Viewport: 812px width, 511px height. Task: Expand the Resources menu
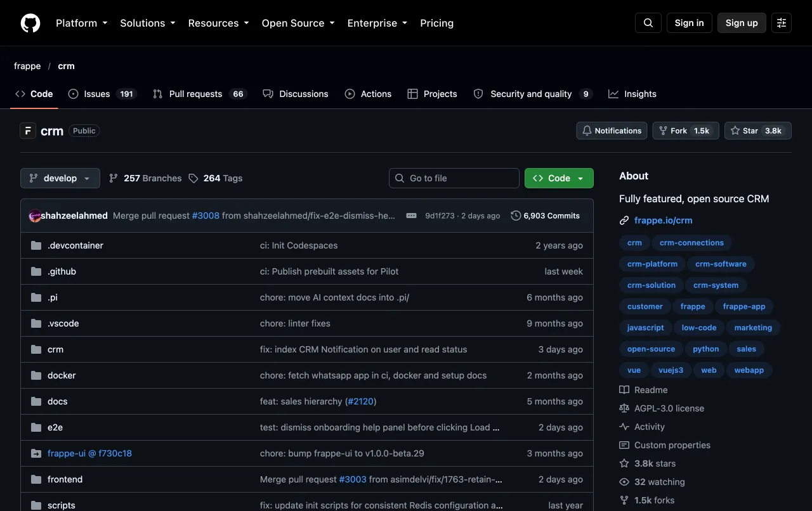[219, 23]
